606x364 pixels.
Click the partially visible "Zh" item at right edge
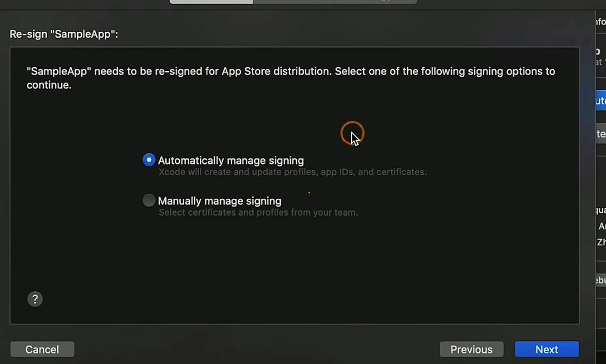[x=601, y=242]
